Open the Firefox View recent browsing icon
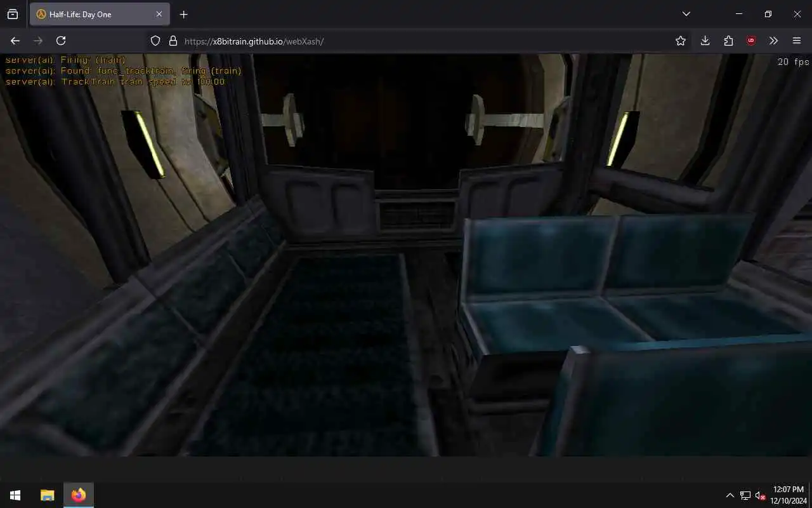The width and height of the screenshot is (812, 508). tap(13, 14)
